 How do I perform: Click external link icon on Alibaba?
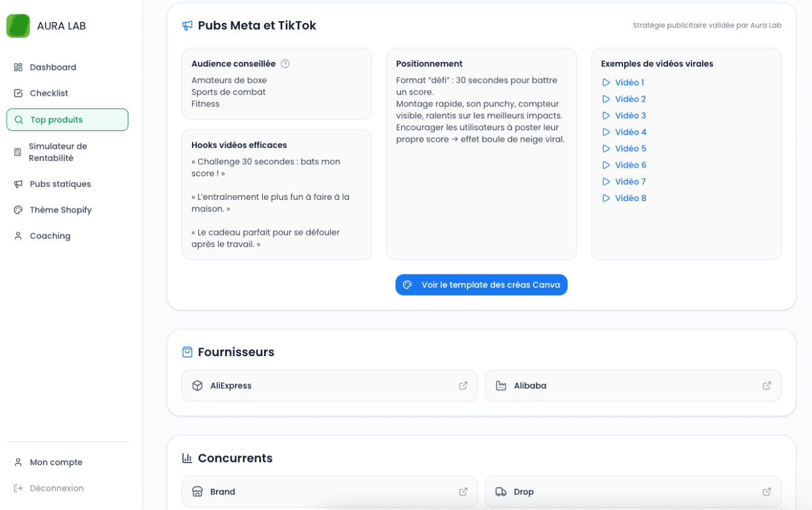tap(767, 386)
